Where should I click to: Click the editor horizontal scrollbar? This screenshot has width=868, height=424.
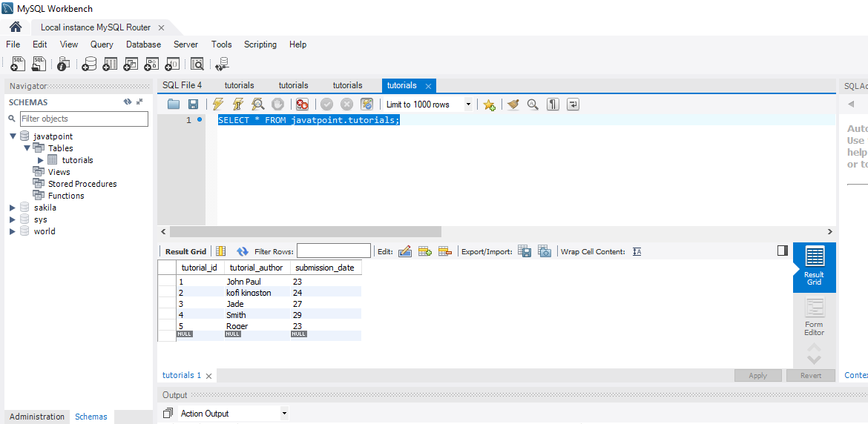coord(306,231)
